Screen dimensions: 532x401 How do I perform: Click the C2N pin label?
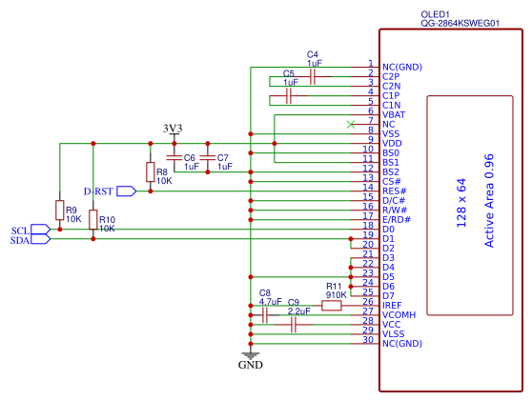(x=391, y=86)
